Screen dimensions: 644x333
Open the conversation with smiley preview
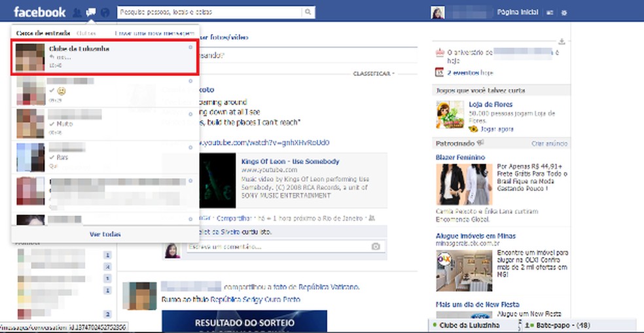[x=105, y=91]
